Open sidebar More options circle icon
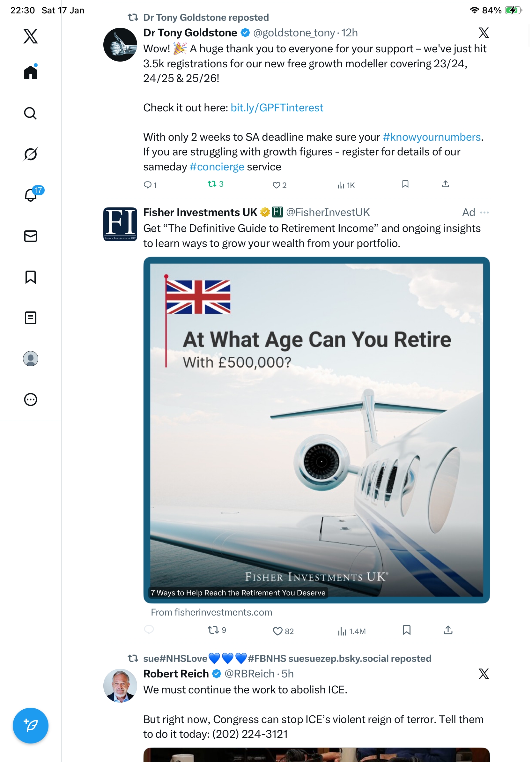This screenshot has width=532, height=762. pyautogui.click(x=31, y=400)
